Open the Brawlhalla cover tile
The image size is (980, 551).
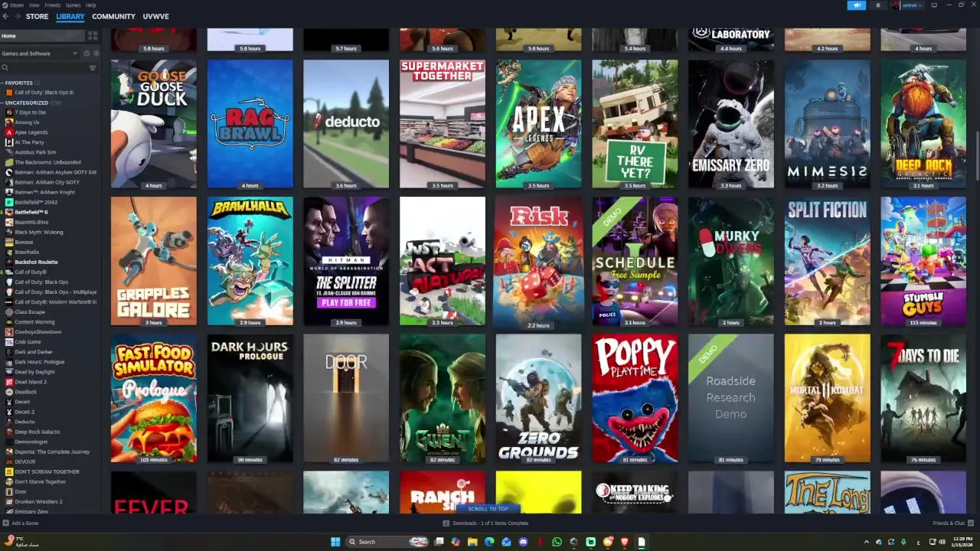coord(250,261)
